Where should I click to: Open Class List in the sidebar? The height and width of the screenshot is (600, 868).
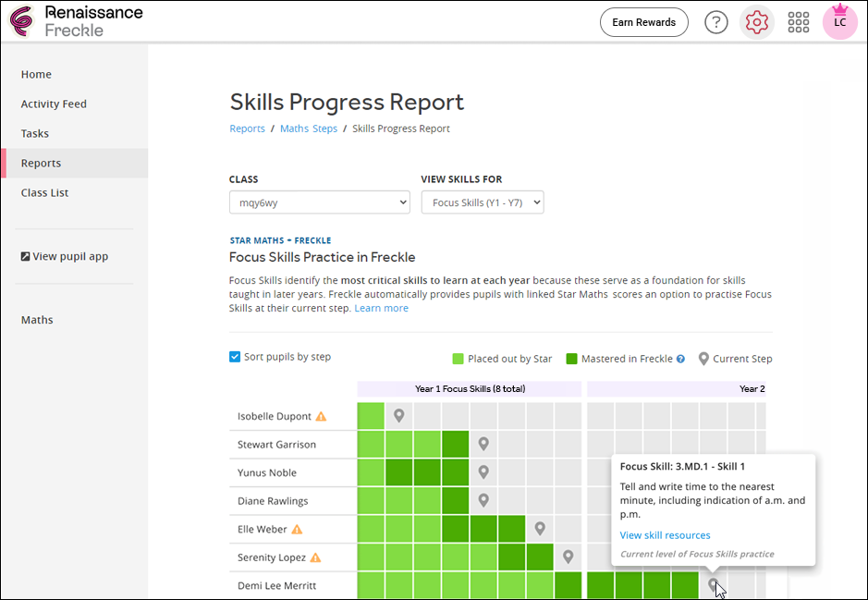(45, 192)
